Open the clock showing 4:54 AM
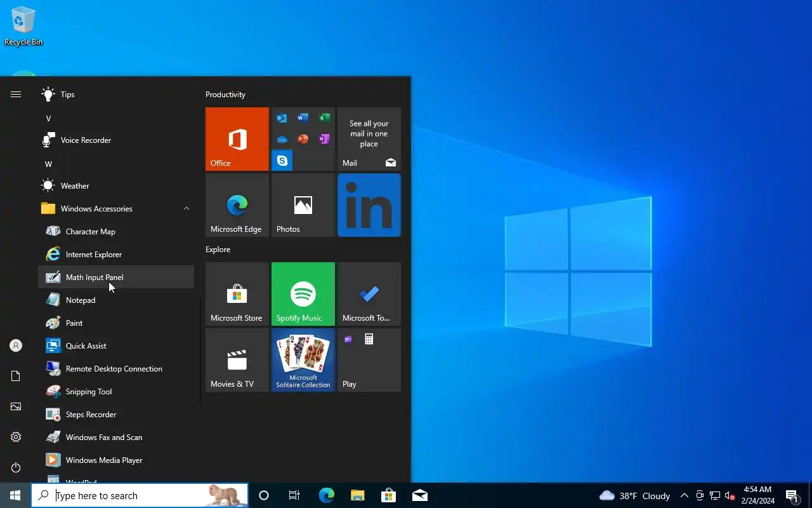The image size is (812, 508). 758,495
